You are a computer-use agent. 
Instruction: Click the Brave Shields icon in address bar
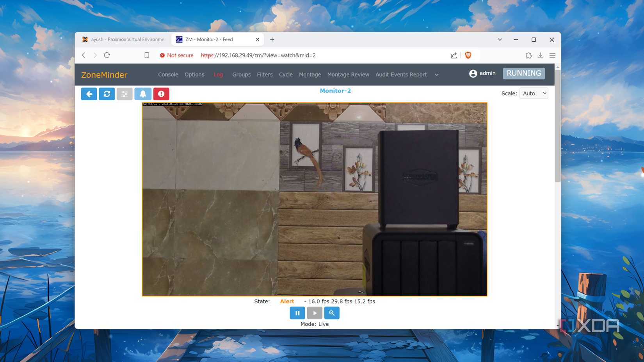point(468,55)
